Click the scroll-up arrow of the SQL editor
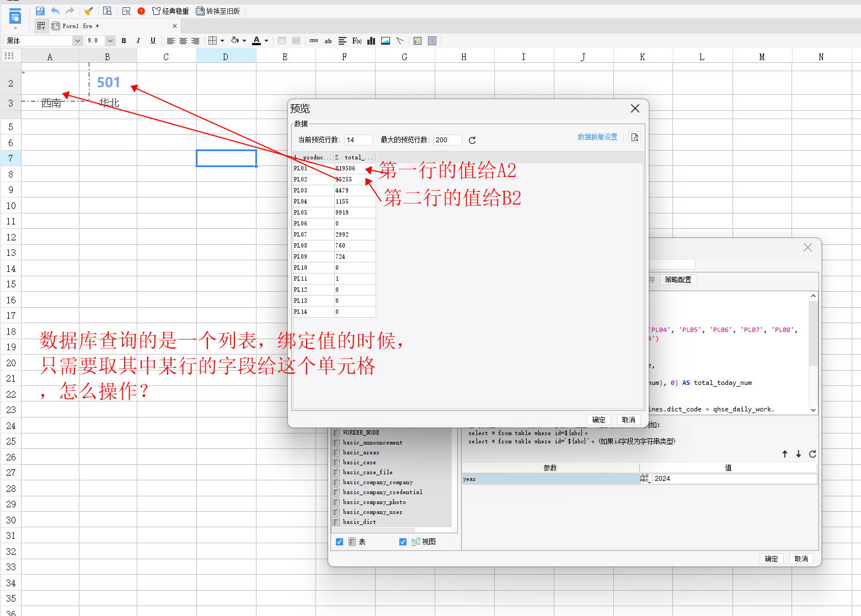 [x=813, y=296]
